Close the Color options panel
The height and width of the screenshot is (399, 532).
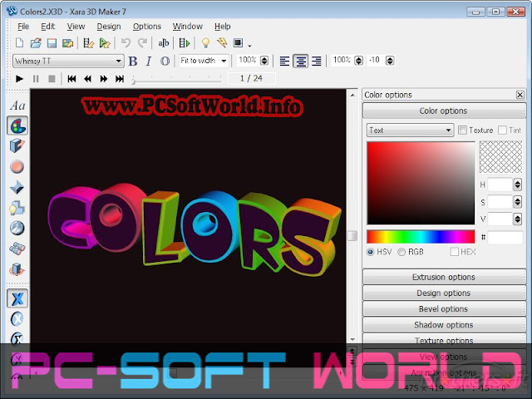pos(520,95)
